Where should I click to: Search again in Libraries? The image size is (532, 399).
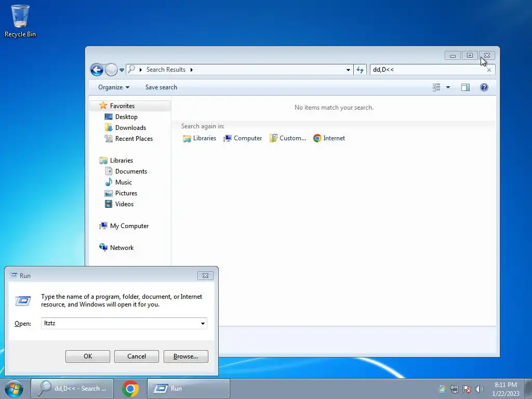(199, 138)
